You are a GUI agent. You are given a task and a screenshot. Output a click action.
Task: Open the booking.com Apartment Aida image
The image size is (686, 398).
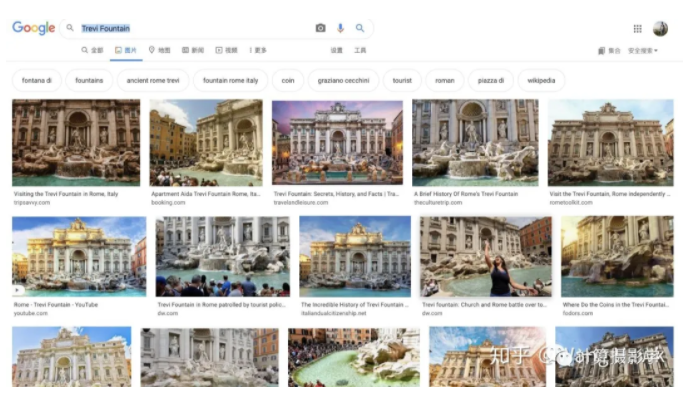pyautogui.click(x=206, y=143)
